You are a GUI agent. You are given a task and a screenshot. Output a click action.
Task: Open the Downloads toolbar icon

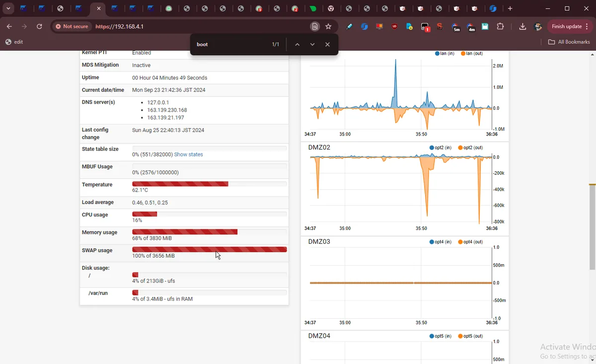[x=522, y=27]
